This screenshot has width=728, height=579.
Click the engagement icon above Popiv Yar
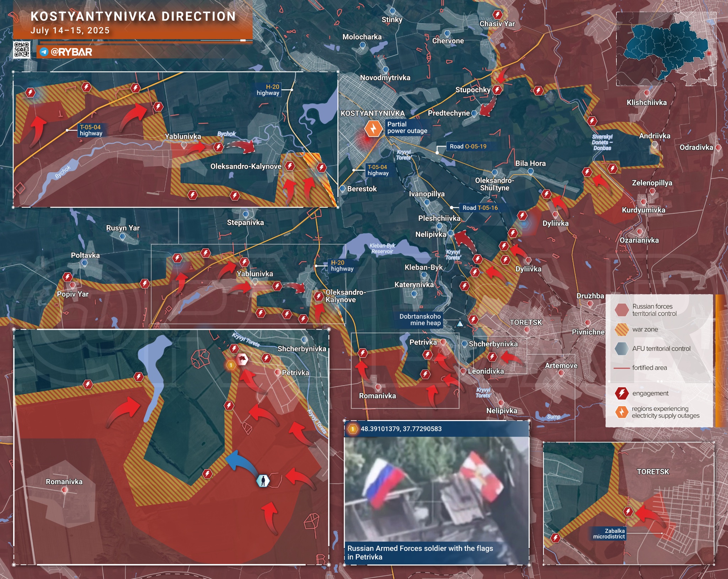tap(67, 277)
